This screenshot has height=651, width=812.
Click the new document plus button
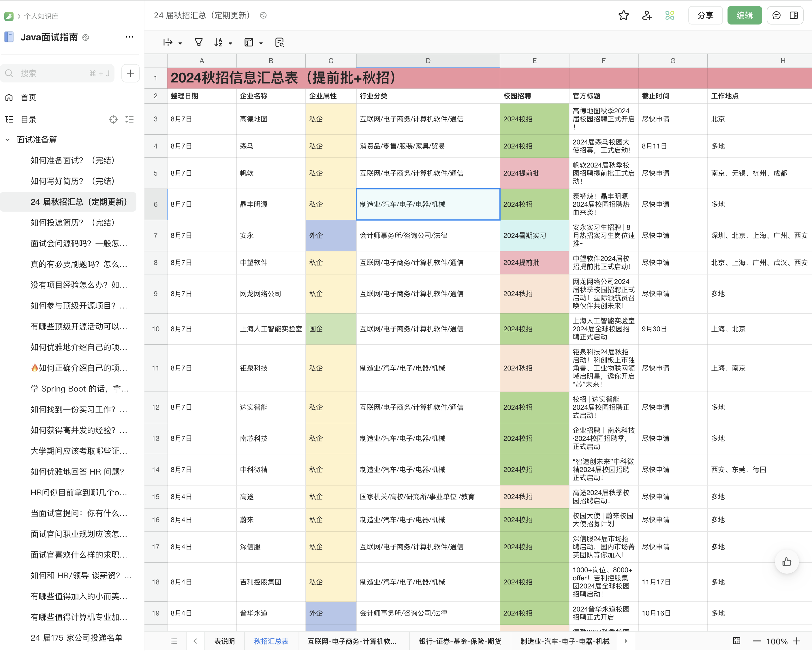130,73
